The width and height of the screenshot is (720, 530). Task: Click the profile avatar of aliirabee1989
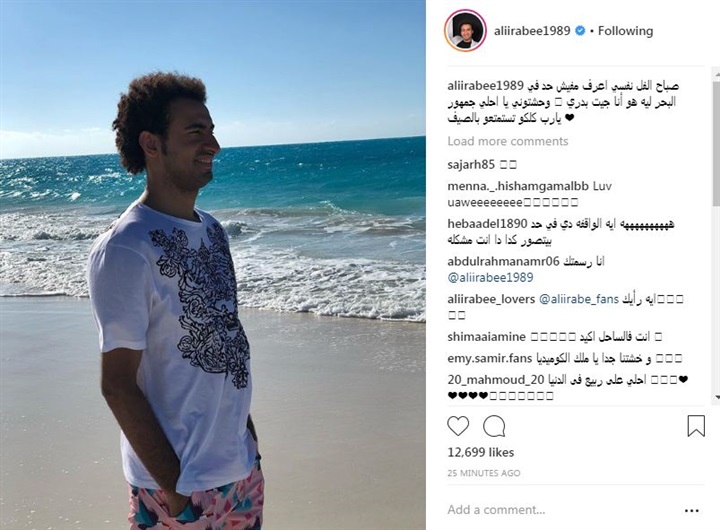point(465,31)
